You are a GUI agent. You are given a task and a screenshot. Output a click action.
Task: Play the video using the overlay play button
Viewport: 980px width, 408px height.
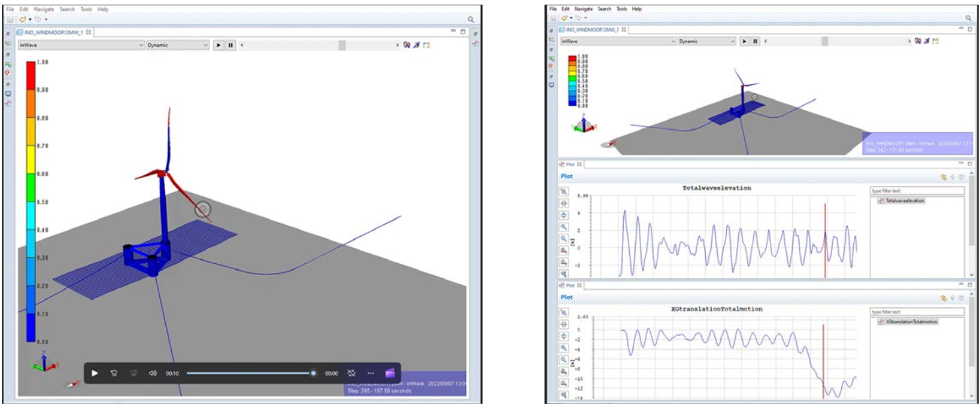tap(94, 373)
